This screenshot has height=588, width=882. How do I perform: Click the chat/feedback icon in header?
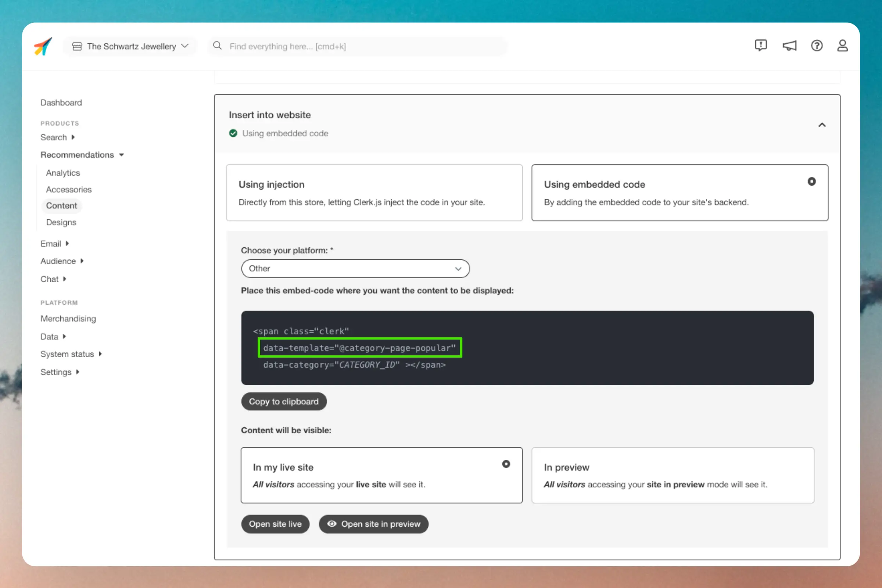[x=761, y=45]
